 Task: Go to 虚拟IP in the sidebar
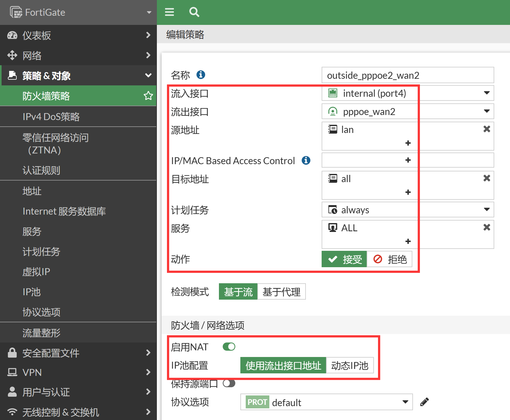36,272
